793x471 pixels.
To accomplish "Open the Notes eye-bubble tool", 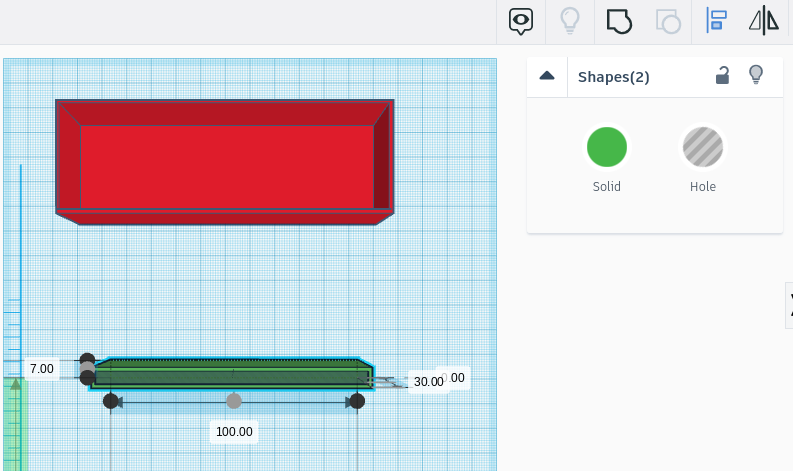I will click(x=521, y=21).
